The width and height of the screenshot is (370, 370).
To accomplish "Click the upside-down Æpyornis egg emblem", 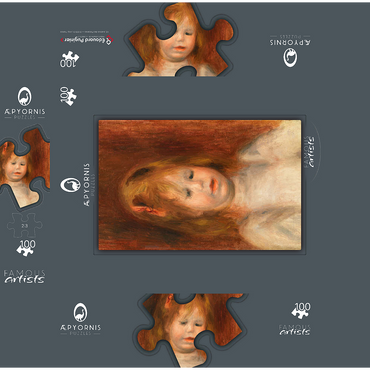I will [290, 57].
